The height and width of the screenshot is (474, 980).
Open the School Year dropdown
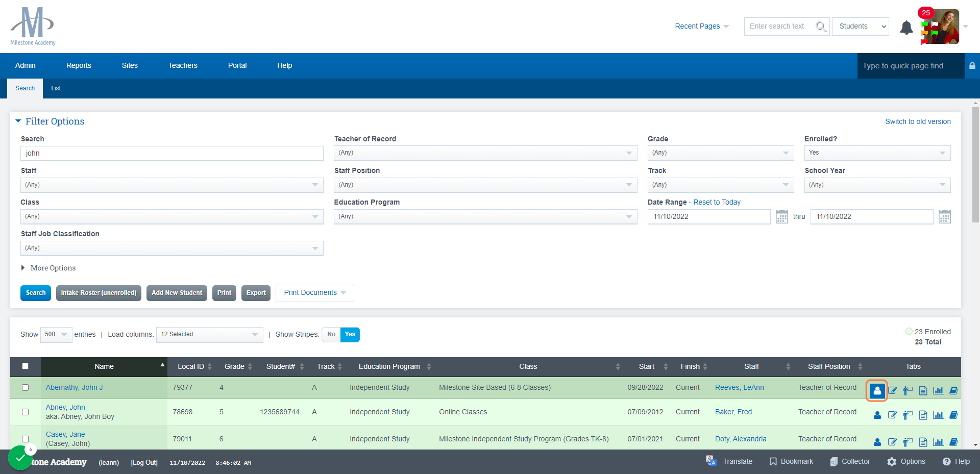pos(877,185)
